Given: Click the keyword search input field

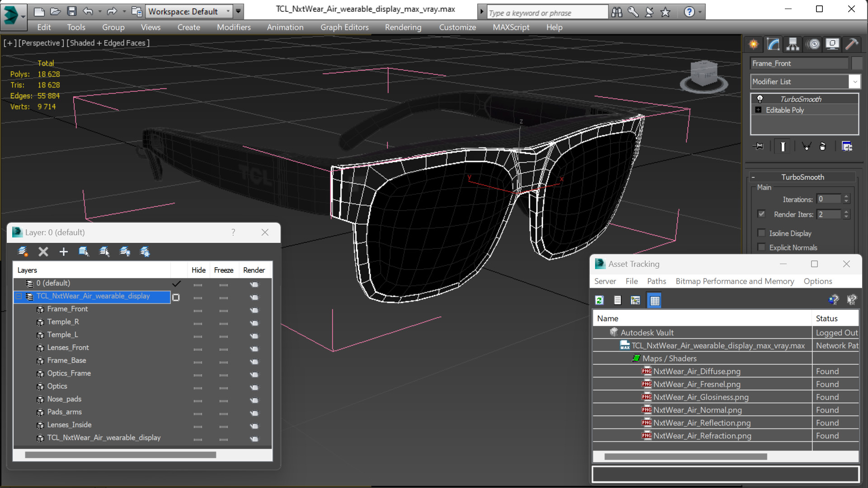Looking at the screenshot, I should (547, 13).
